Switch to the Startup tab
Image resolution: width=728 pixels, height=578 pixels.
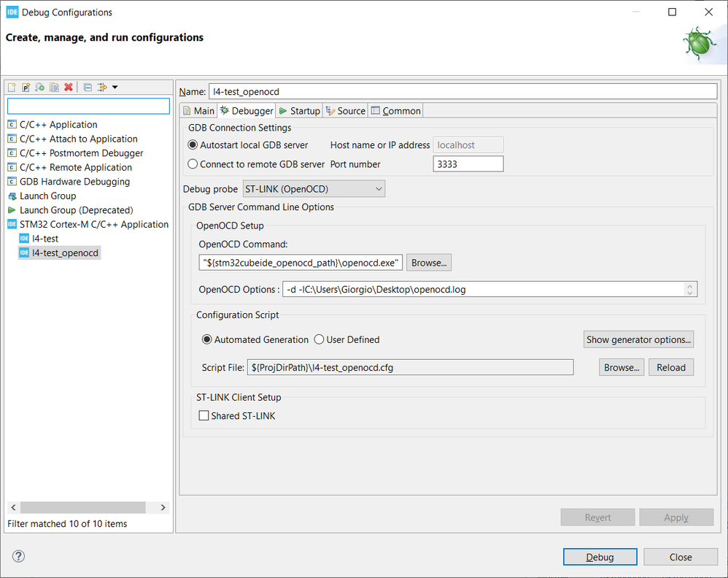300,111
